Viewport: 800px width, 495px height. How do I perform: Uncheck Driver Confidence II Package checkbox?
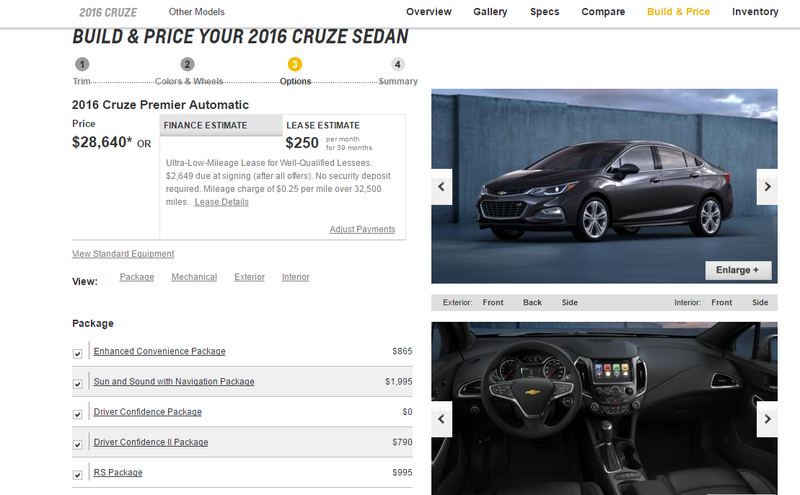coord(78,444)
